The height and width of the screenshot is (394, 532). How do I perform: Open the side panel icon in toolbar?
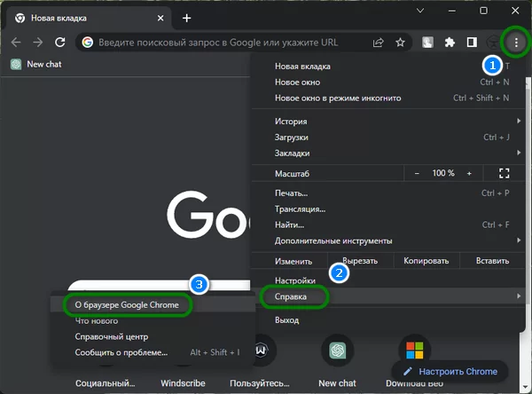(x=472, y=42)
